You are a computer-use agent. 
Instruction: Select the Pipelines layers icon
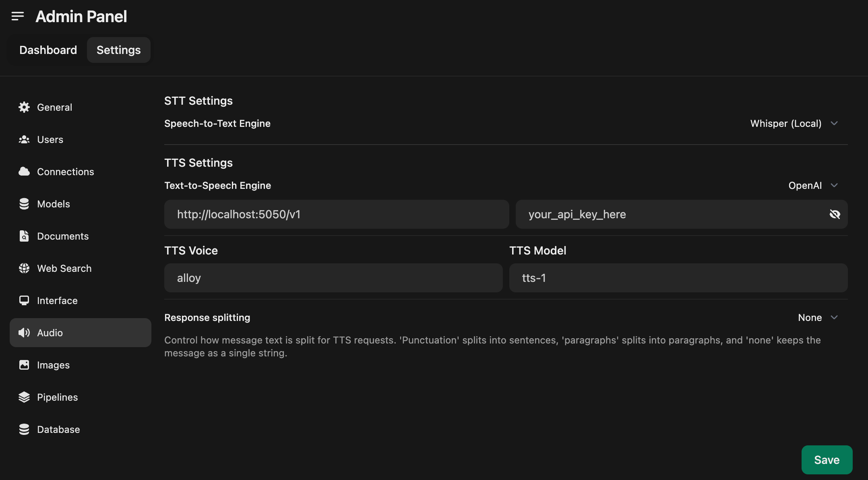click(24, 397)
